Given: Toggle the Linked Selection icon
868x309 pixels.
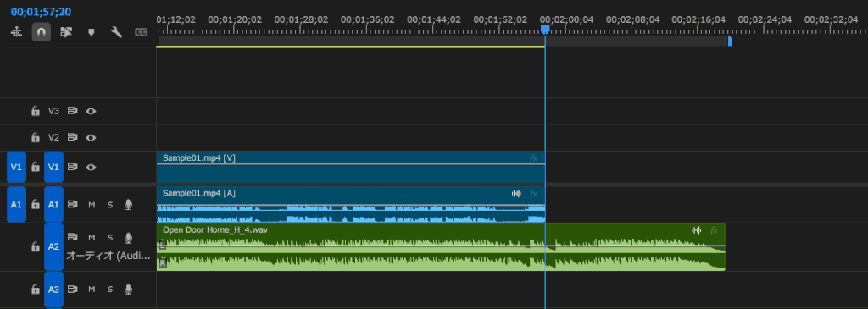Looking at the screenshot, I should (66, 32).
